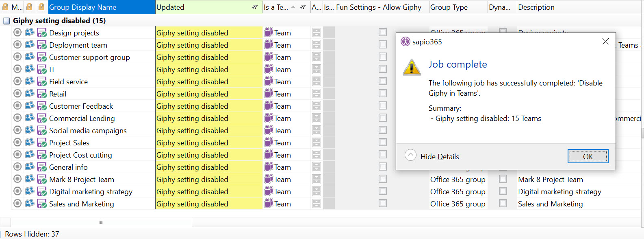Click the people group icon for Deployment team
Screen dimensions: 644x239
coord(30,44)
